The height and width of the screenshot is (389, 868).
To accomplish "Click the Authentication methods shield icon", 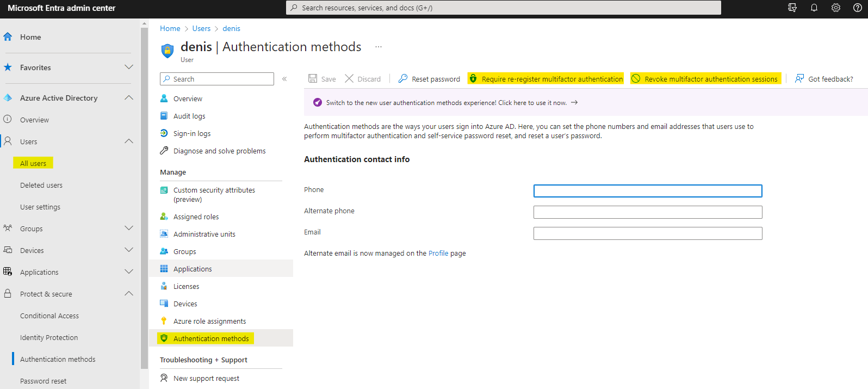I will [164, 338].
